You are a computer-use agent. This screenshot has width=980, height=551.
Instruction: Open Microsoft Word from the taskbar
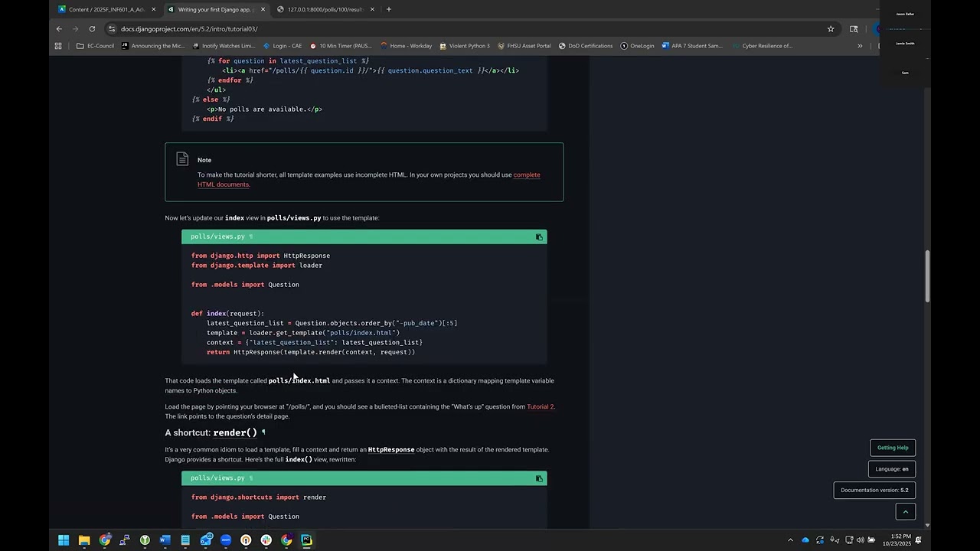tap(165, 540)
